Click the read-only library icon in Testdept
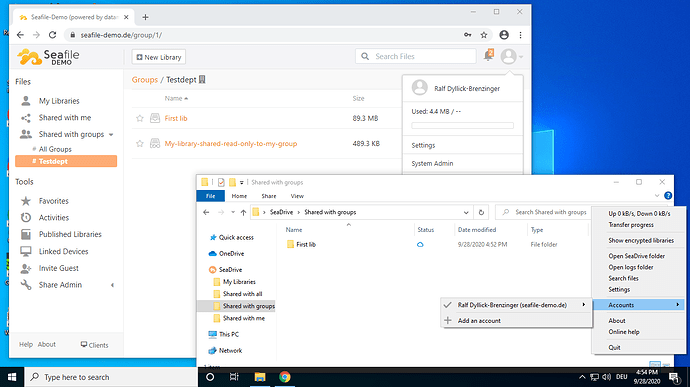The image size is (690, 387). point(155,144)
